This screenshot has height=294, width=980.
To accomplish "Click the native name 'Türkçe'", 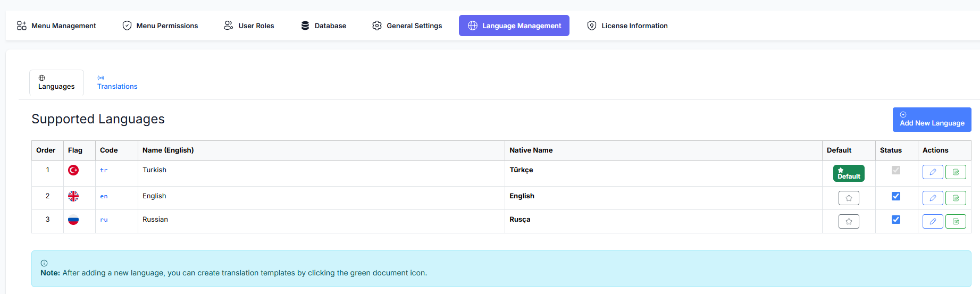I will (x=521, y=170).
